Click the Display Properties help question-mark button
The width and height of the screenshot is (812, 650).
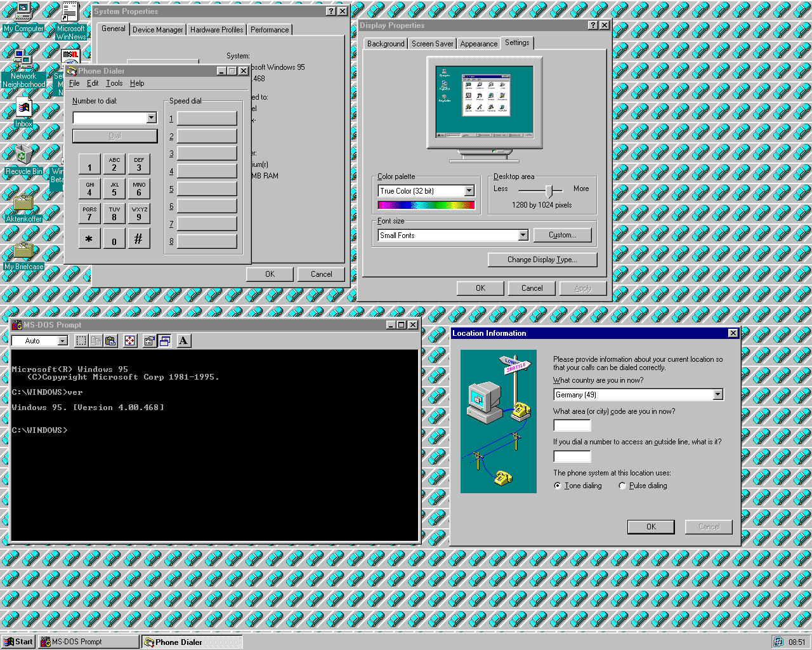[x=593, y=25]
